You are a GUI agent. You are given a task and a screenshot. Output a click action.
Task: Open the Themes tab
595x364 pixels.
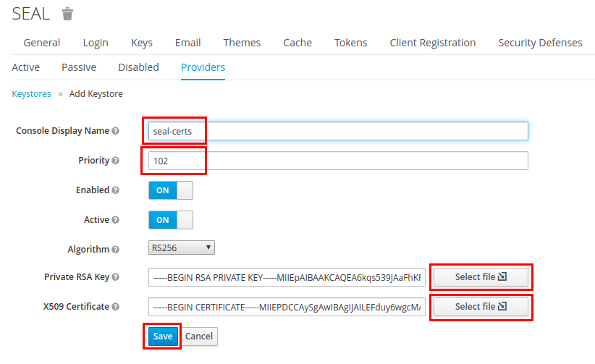tap(242, 43)
